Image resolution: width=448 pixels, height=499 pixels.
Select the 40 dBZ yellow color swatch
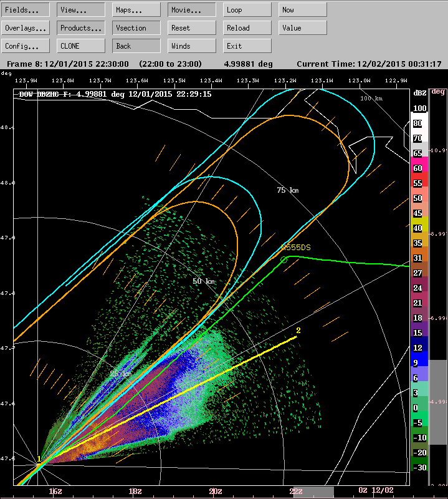419,225
